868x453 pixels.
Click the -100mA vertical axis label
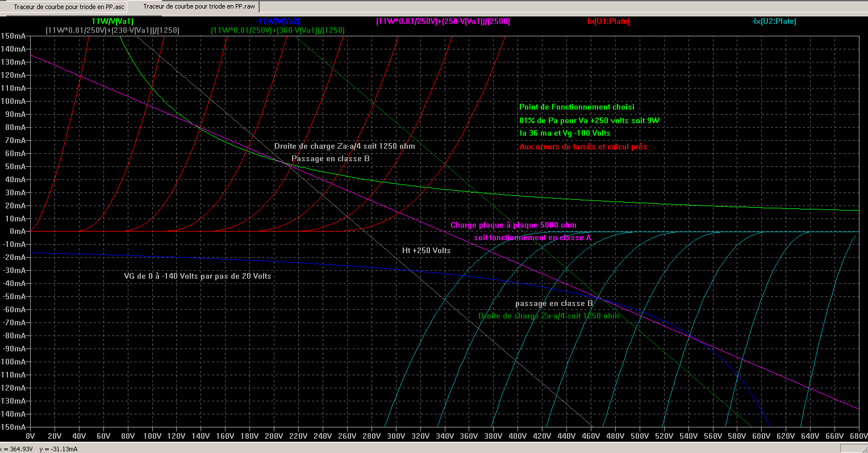13,362
